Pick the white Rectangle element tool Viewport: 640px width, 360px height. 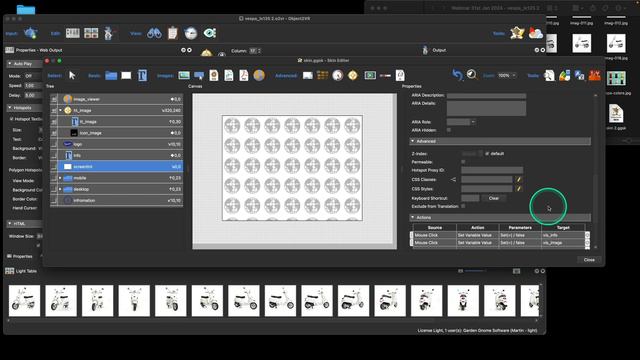click(126, 76)
